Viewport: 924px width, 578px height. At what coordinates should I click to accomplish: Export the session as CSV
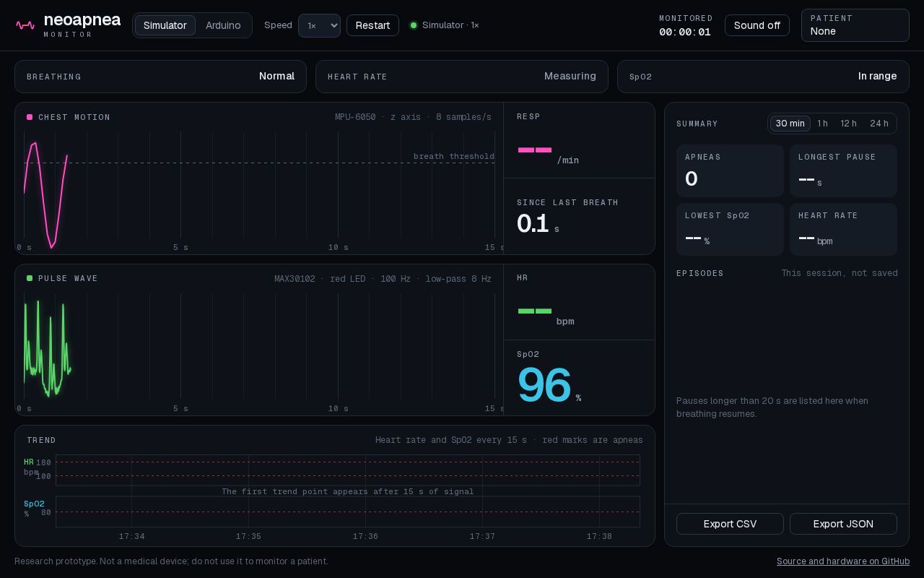(x=730, y=524)
